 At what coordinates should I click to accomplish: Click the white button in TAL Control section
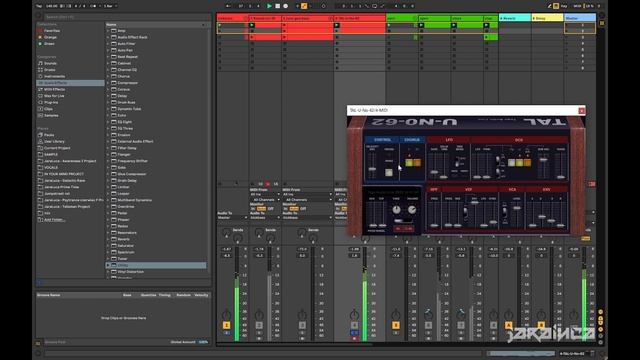(389, 173)
